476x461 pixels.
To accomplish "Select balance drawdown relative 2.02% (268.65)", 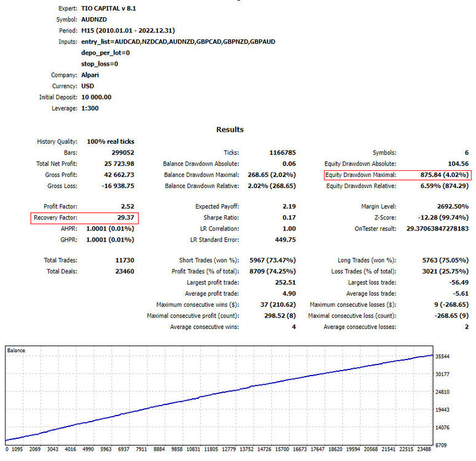I will tap(272, 186).
